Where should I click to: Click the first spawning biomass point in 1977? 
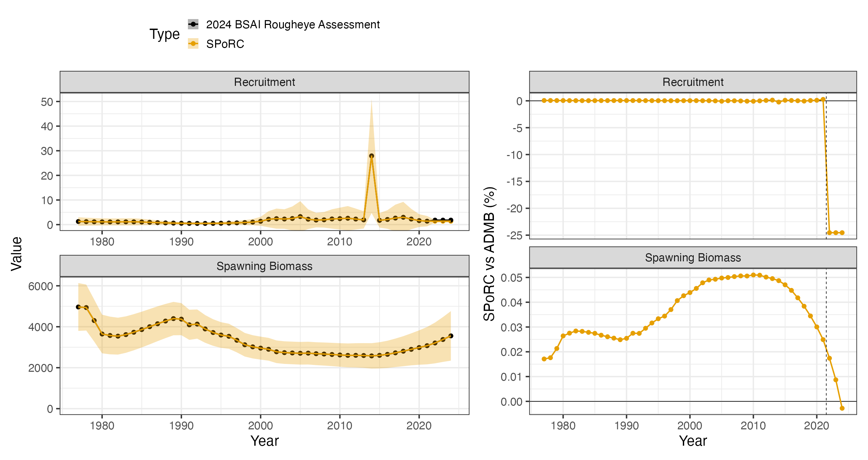(78, 307)
